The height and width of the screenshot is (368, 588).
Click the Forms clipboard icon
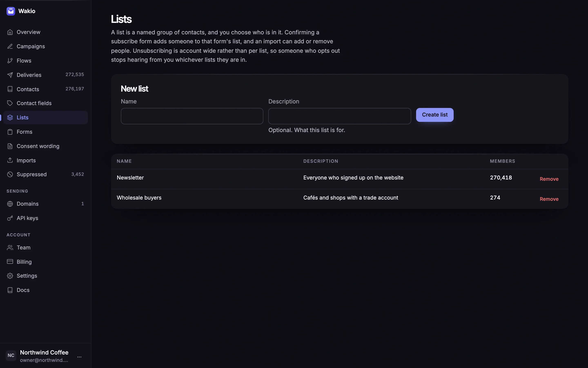pos(10,132)
